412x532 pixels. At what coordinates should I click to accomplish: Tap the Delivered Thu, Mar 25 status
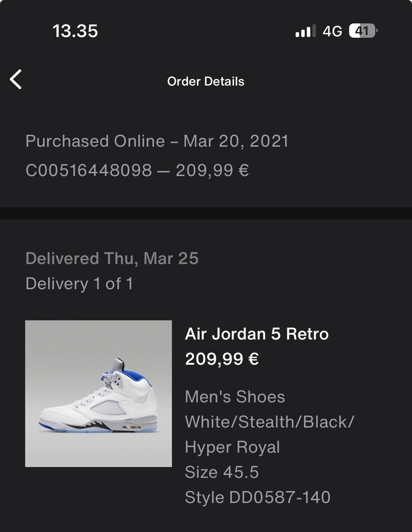[x=112, y=258]
